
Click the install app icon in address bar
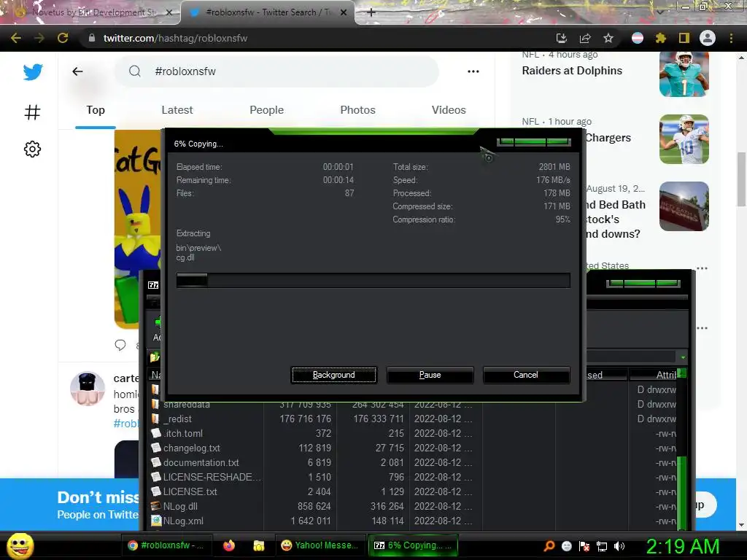562,38
